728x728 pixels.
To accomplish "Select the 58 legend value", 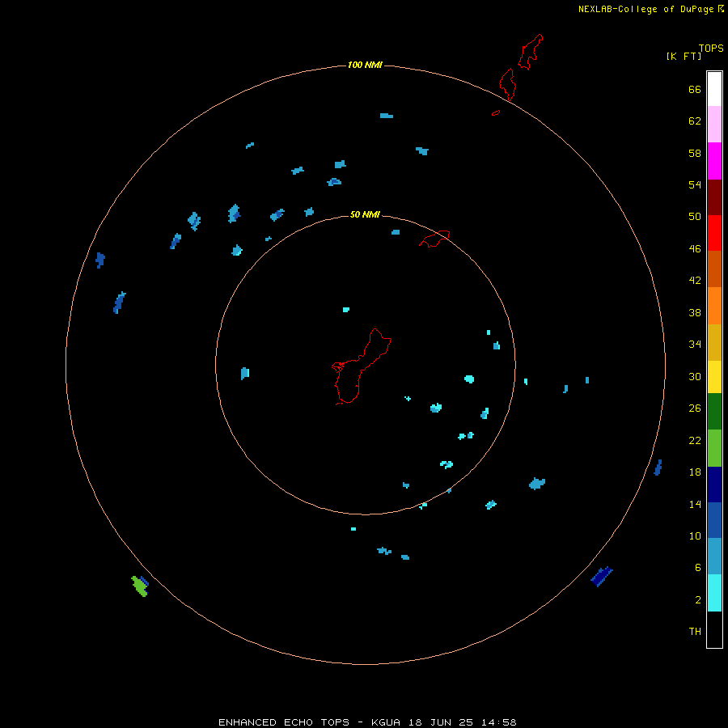I will coord(695,153).
